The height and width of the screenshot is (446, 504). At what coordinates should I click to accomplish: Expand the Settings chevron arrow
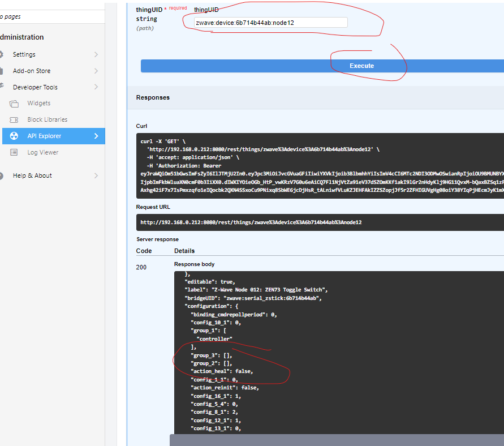96,55
